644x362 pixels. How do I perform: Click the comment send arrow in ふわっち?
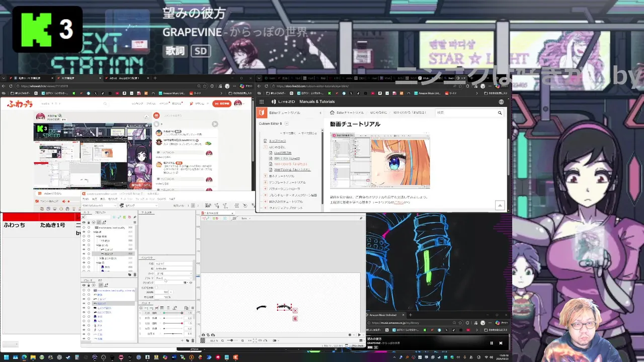tap(215, 124)
